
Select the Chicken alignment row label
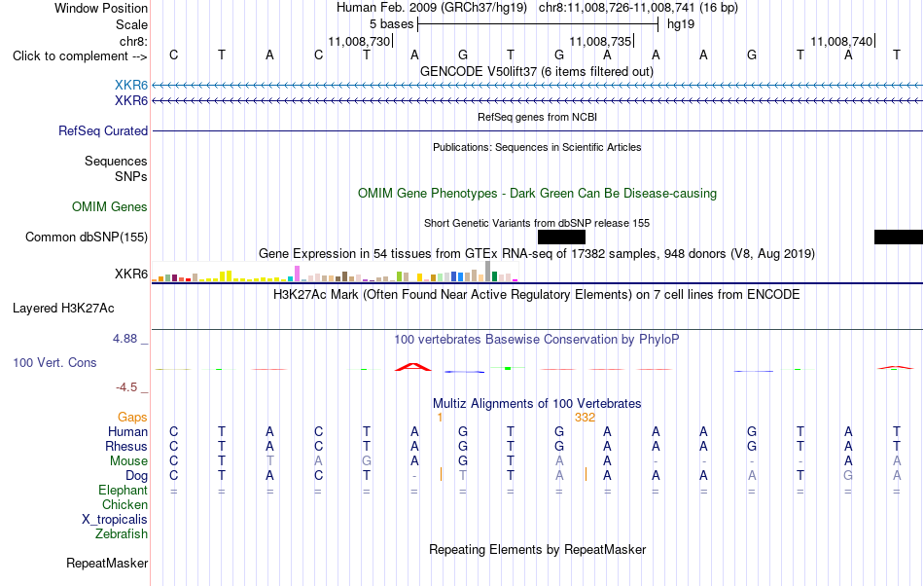[124, 504]
